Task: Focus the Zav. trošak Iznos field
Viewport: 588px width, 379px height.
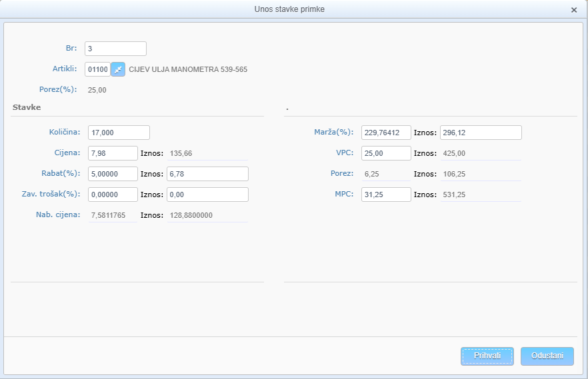Action: [x=207, y=194]
